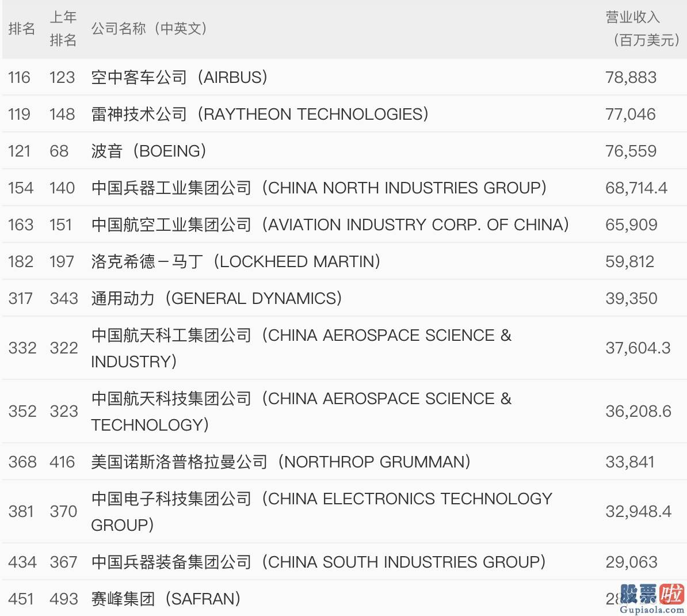Select rank cell 381
687x616 pixels.
pos(21,511)
